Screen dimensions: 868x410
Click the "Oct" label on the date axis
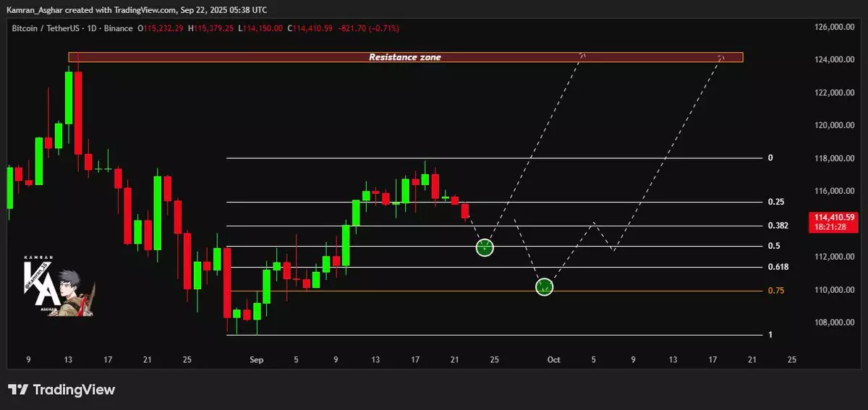click(x=553, y=359)
